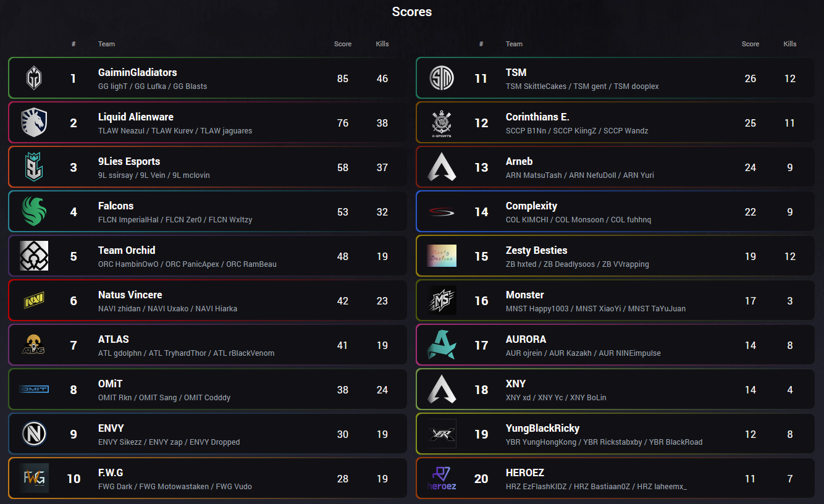Click the F.W.G team thumbnail image
This screenshot has width=824, height=504.
click(34, 479)
